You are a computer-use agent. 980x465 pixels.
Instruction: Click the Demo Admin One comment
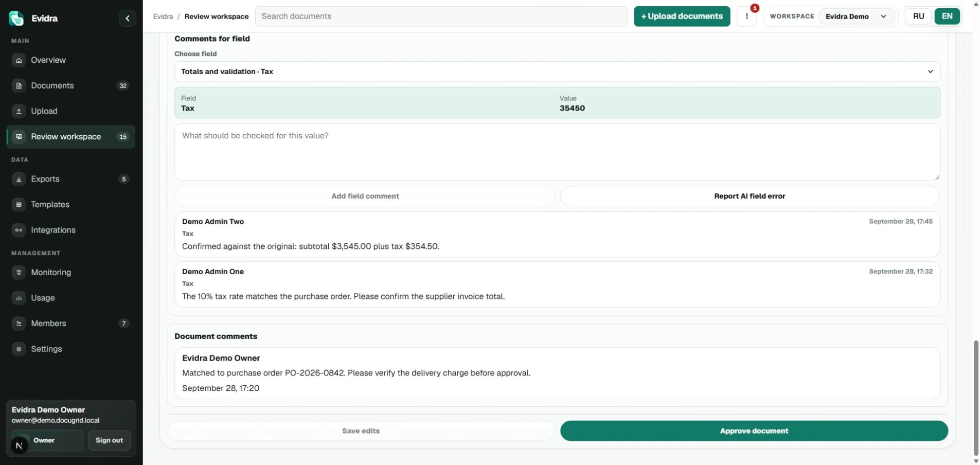coord(557,284)
